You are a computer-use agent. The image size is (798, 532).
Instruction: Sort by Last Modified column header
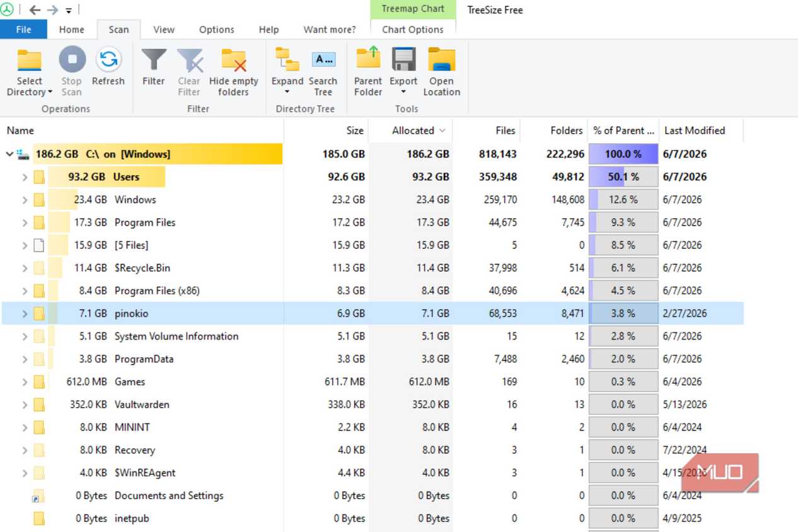701,130
